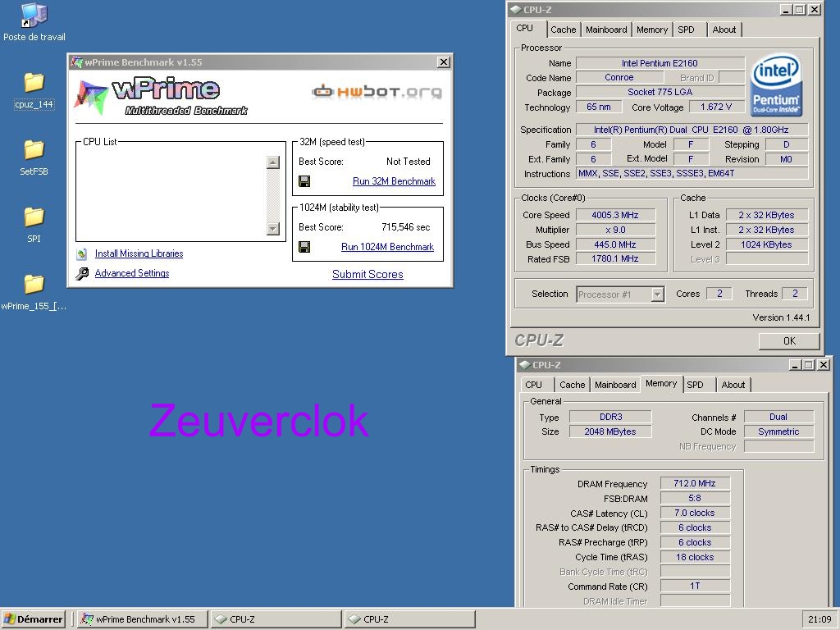Minimize the top CPU-Z window

pyautogui.click(x=786, y=10)
